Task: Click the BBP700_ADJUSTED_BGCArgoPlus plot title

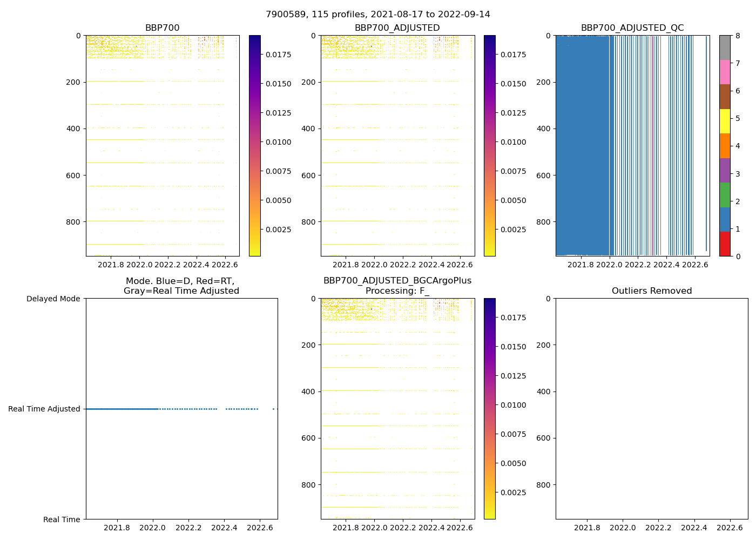Action: 397,281
